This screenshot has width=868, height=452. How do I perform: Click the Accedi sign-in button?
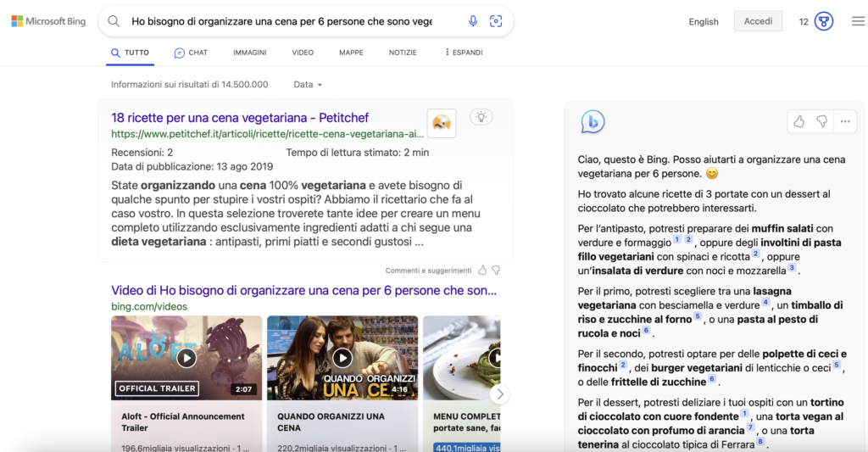758,21
